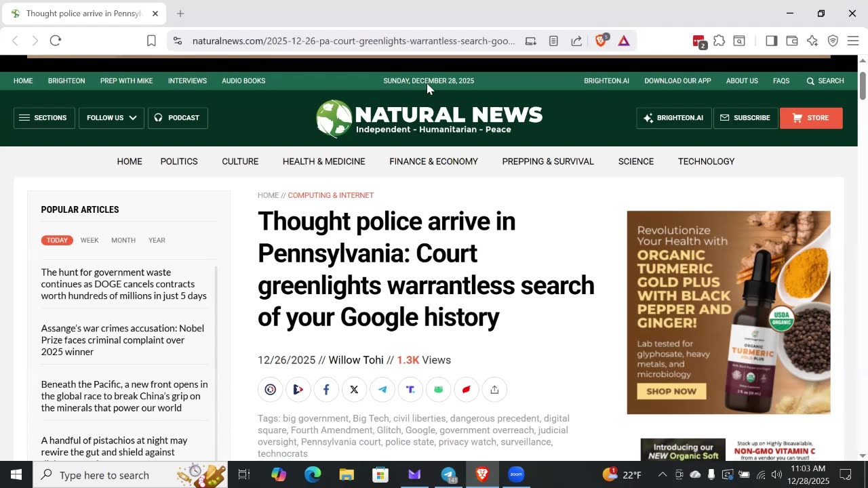The width and height of the screenshot is (868, 488).
Task: Toggle the browser sidebar panel
Action: tap(771, 41)
